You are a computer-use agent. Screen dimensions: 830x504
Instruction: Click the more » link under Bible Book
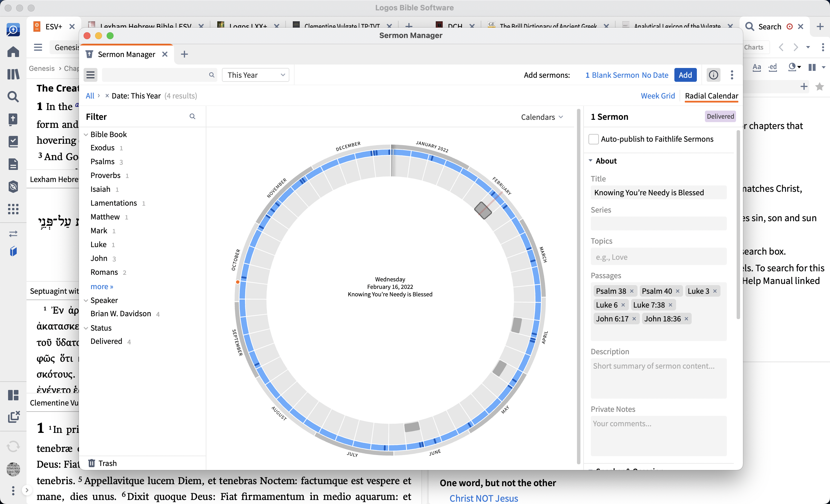[102, 287]
